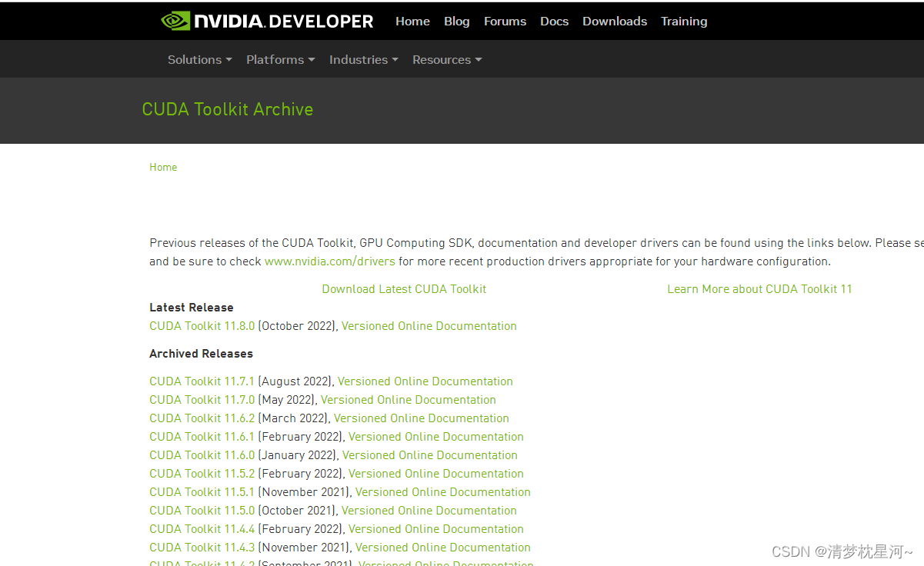Open the Training nav item
Screen dimensions: 924x566
coord(684,22)
